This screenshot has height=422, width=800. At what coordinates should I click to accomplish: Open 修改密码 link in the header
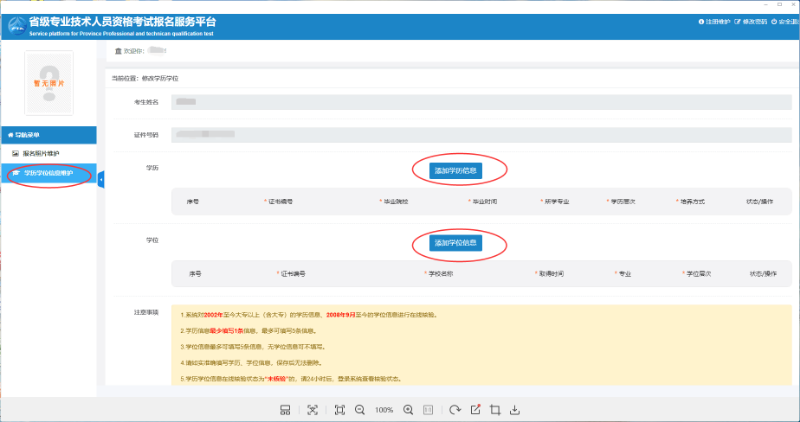[x=751, y=21]
